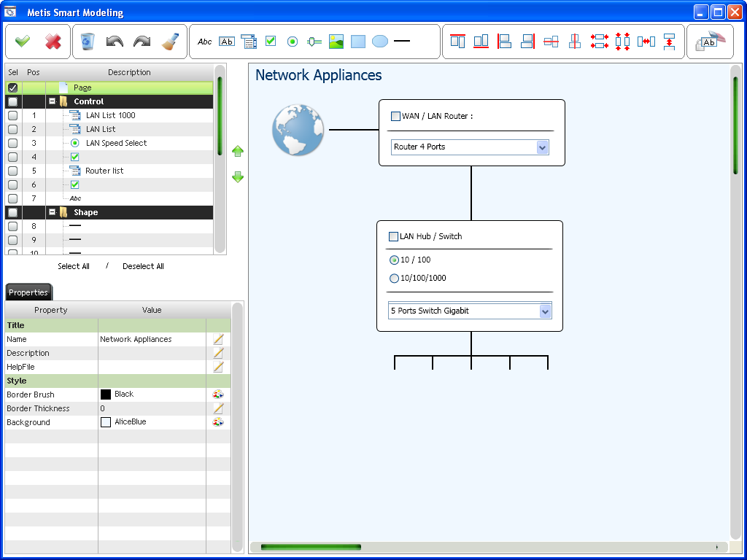Screen dimensions: 747x560
Task: Click the green checkmark accept icon
Action: click(23, 42)
